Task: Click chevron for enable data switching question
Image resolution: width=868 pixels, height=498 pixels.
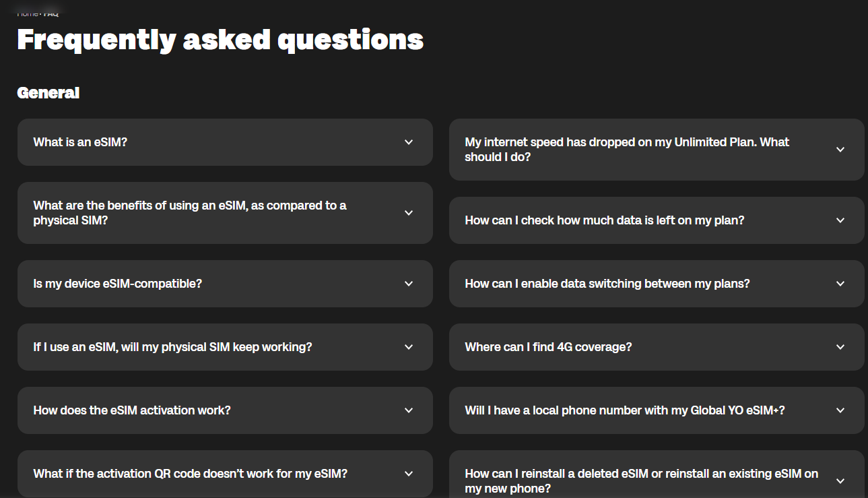Action: pyautogui.click(x=840, y=284)
